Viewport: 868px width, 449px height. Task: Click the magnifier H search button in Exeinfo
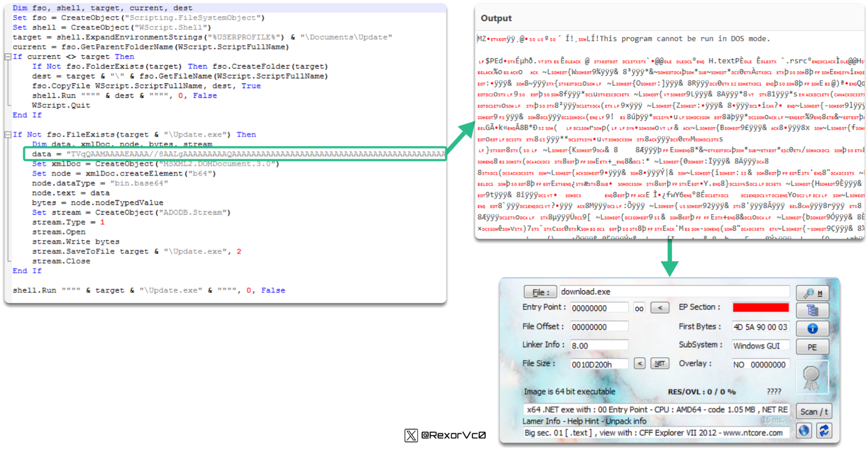812,293
